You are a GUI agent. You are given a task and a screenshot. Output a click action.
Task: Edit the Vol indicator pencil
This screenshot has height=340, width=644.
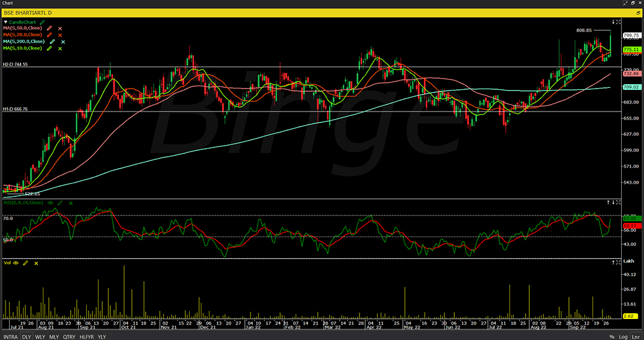click(26, 263)
